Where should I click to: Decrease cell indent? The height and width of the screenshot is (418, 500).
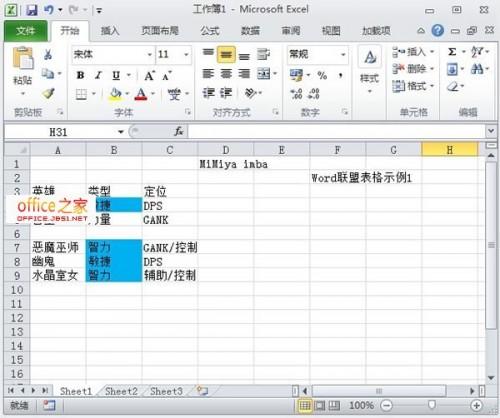(208, 93)
